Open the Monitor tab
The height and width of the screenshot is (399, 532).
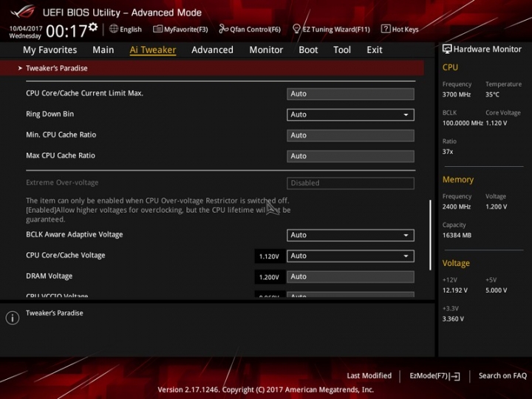(266, 50)
